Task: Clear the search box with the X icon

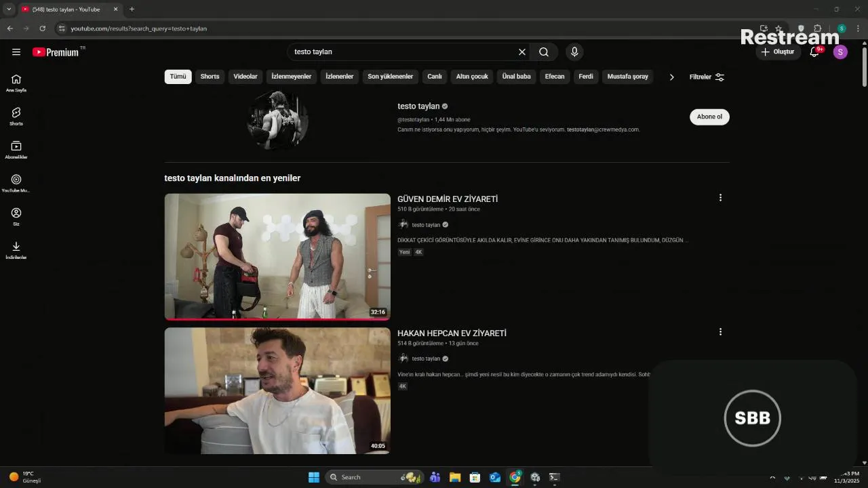Action: (x=522, y=52)
